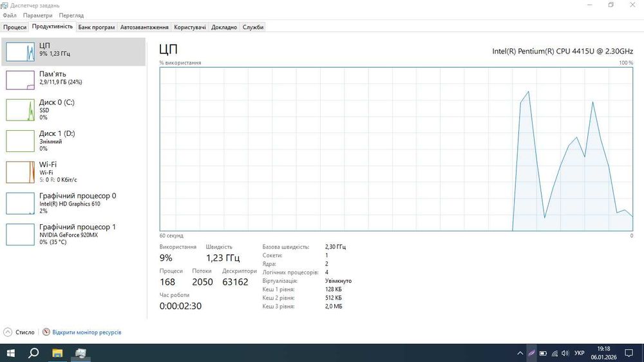Click the 128 КБ cache level 1 value
The width and height of the screenshot is (644, 362).
pos(333,289)
